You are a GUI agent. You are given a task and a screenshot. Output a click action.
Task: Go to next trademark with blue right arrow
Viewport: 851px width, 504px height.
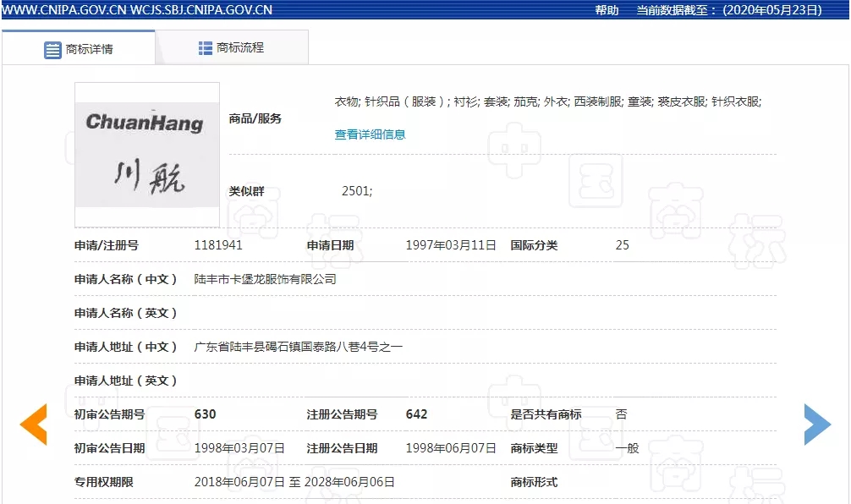point(817,425)
